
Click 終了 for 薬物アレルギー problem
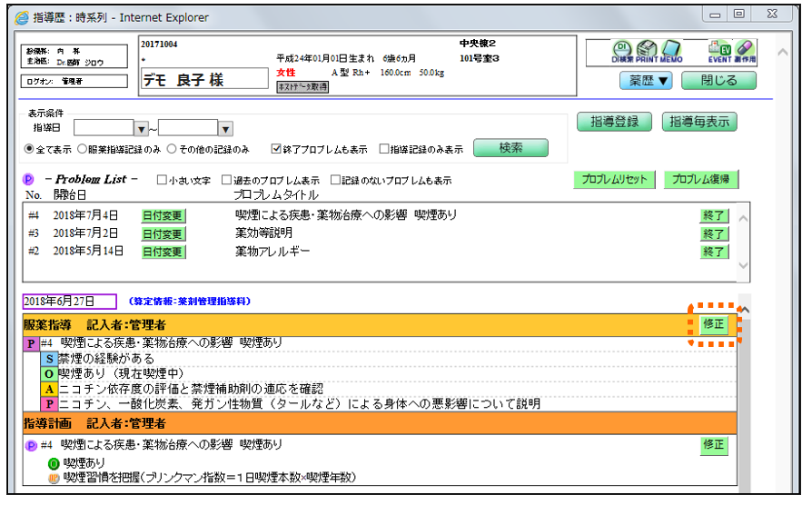pos(714,252)
